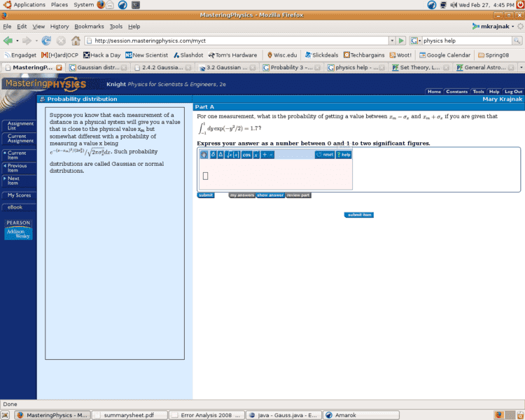Open the Bookmarks menu
525x420 pixels.
tap(89, 27)
